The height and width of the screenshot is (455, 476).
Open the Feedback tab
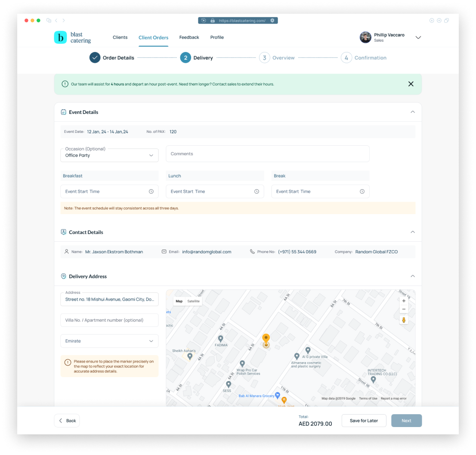189,37
